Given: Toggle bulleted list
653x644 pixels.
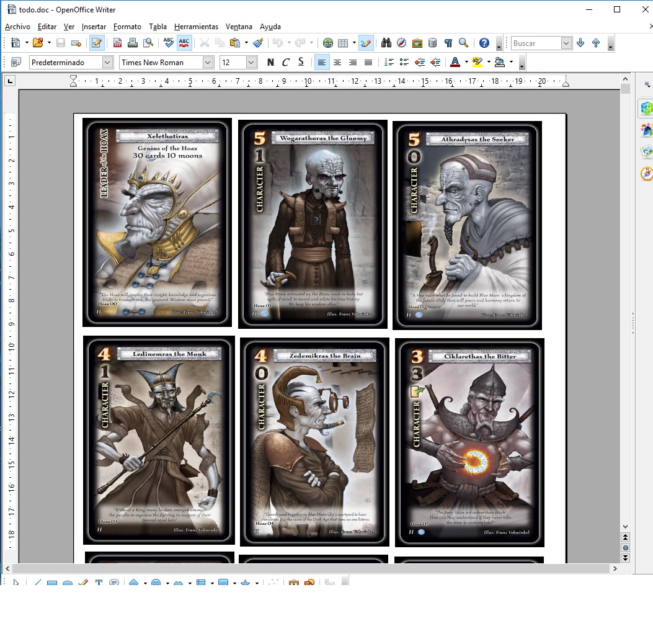Looking at the screenshot, I should 404,63.
